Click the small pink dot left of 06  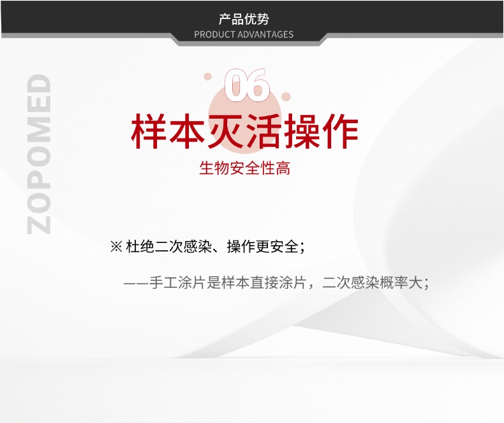click(207, 77)
